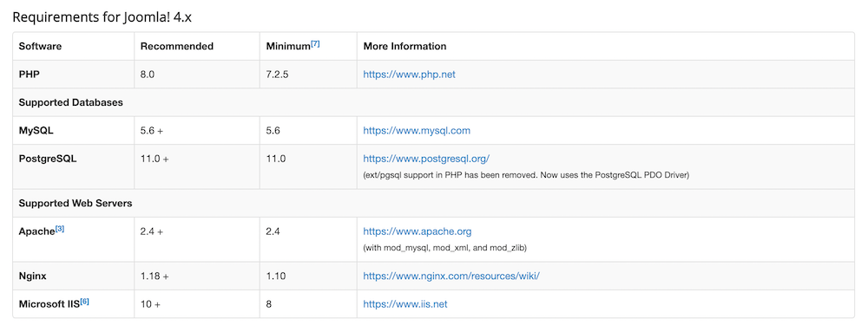Click the Microsoft IIS row label
The width and height of the screenshot is (868, 332).
[49, 303]
